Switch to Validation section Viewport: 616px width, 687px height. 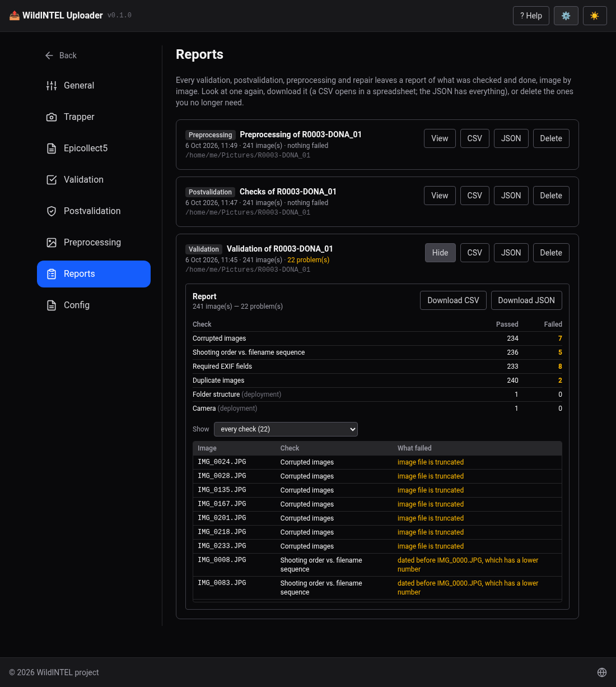94,180
